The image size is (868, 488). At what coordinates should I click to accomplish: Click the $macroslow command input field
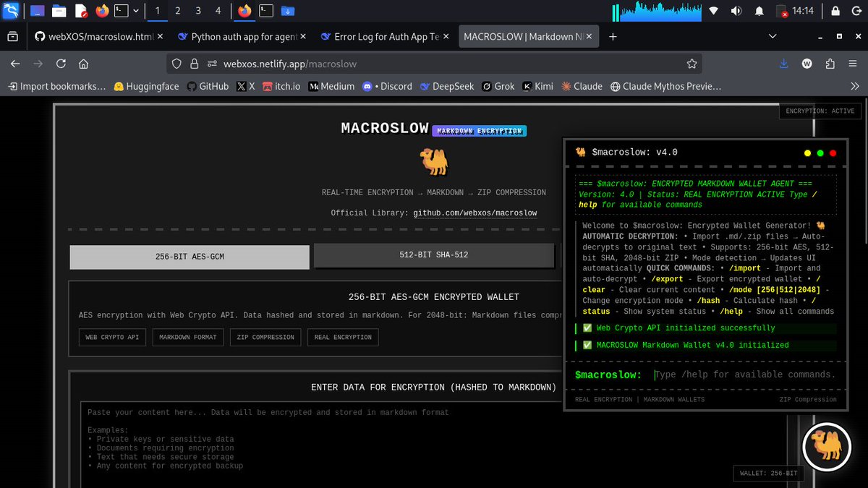(x=745, y=374)
